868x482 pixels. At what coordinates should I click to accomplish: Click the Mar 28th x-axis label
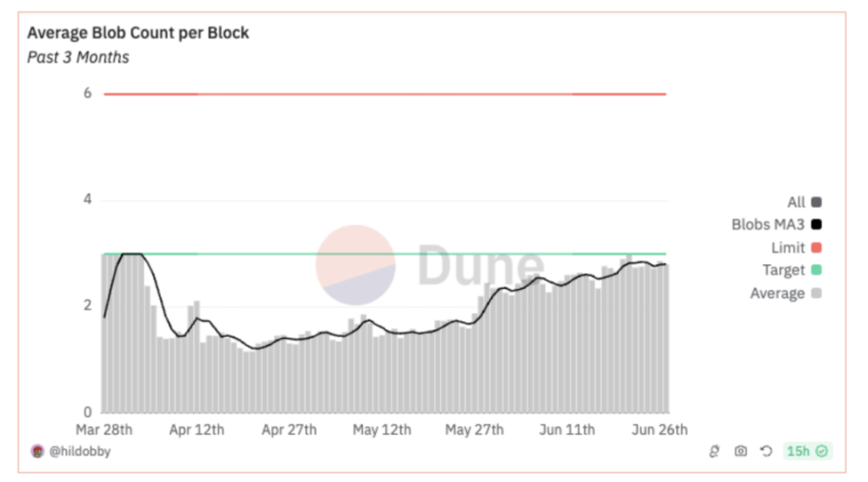pyautogui.click(x=104, y=430)
